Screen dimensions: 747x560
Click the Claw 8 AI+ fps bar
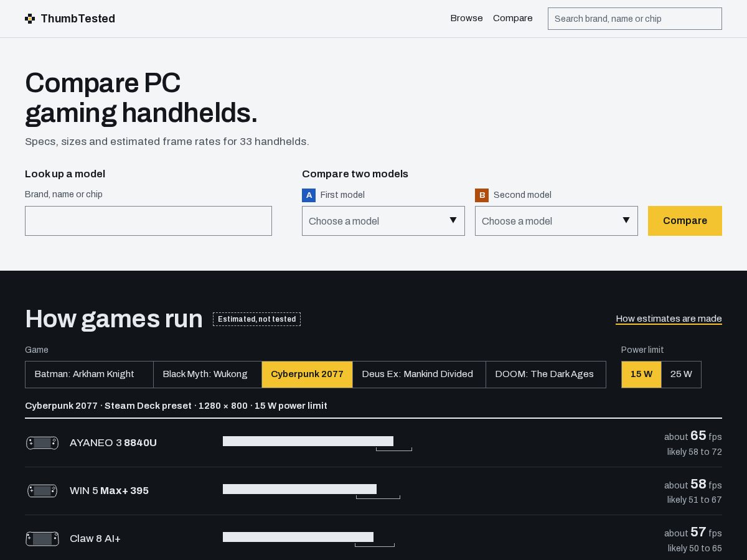tap(298, 537)
